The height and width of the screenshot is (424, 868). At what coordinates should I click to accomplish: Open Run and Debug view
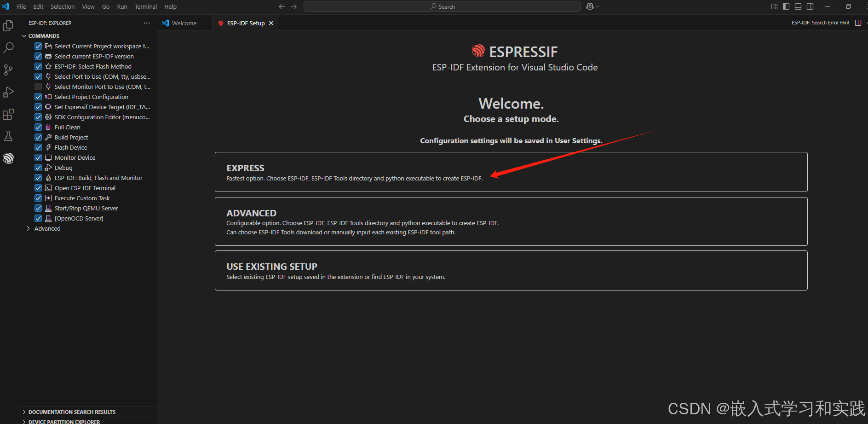point(8,92)
